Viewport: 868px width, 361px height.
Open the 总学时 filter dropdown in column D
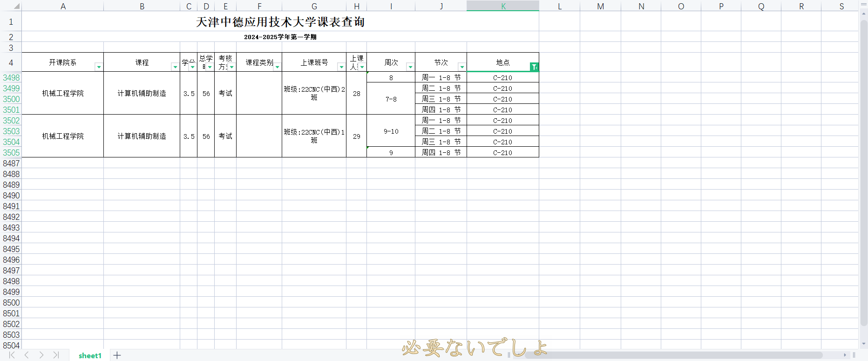[210, 67]
